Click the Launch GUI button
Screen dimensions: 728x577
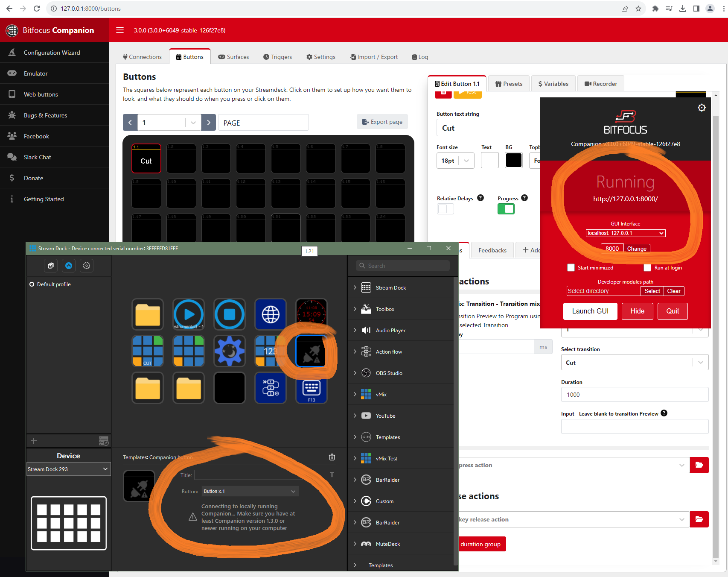[590, 311]
